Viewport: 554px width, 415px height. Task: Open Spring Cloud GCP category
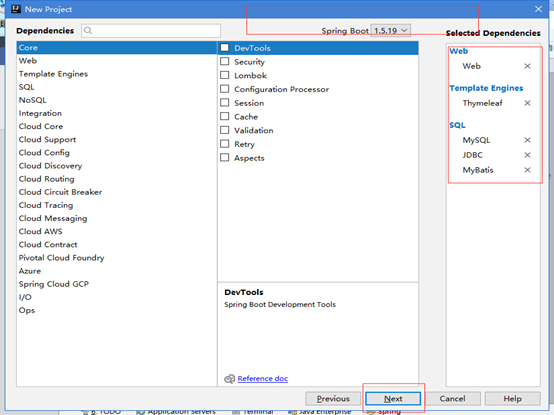(117, 284)
